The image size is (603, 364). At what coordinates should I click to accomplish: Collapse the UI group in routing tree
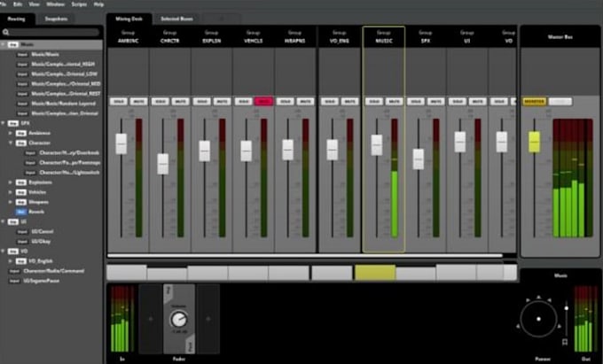point(3,221)
